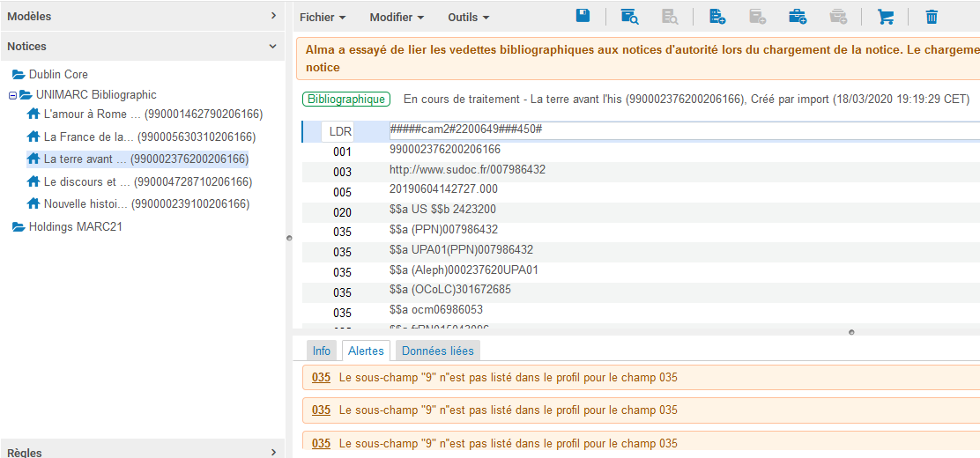Click the Dublin Core folder icon
Viewport: 980px width, 458px height.
coord(19,75)
